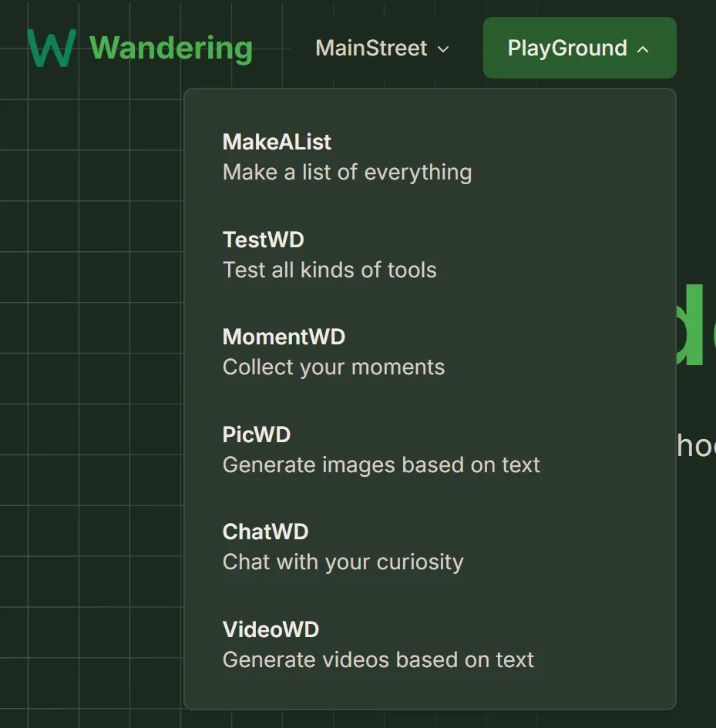The image size is (716, 728).
Task: Collapse the PlayGround menu using its up chevron
Action: tap(643, 49)
